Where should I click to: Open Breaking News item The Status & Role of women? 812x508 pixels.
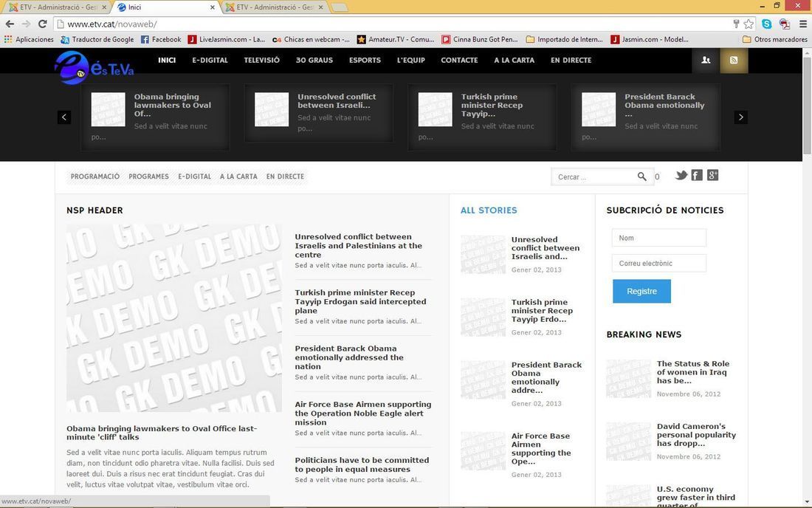coord(693,372)
